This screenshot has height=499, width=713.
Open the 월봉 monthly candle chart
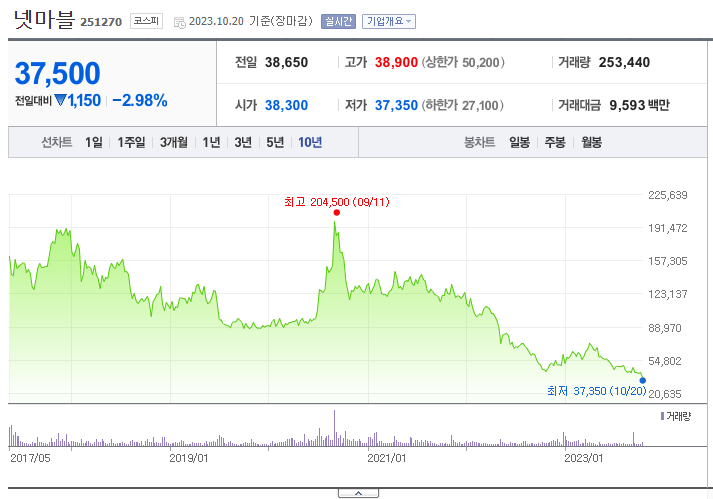(x=591, y=142)
